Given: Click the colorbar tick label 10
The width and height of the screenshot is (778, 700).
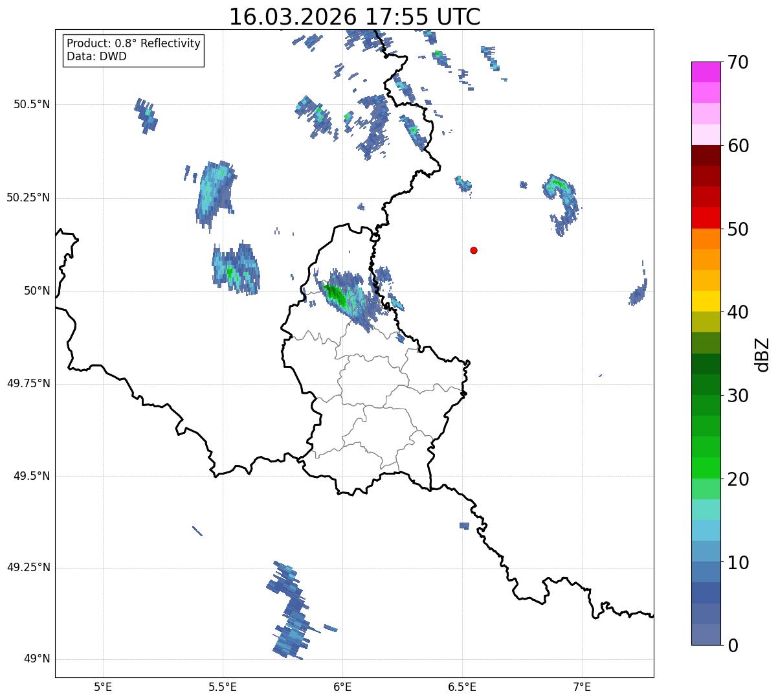Looking at the screenshot, I should (738, 563).
